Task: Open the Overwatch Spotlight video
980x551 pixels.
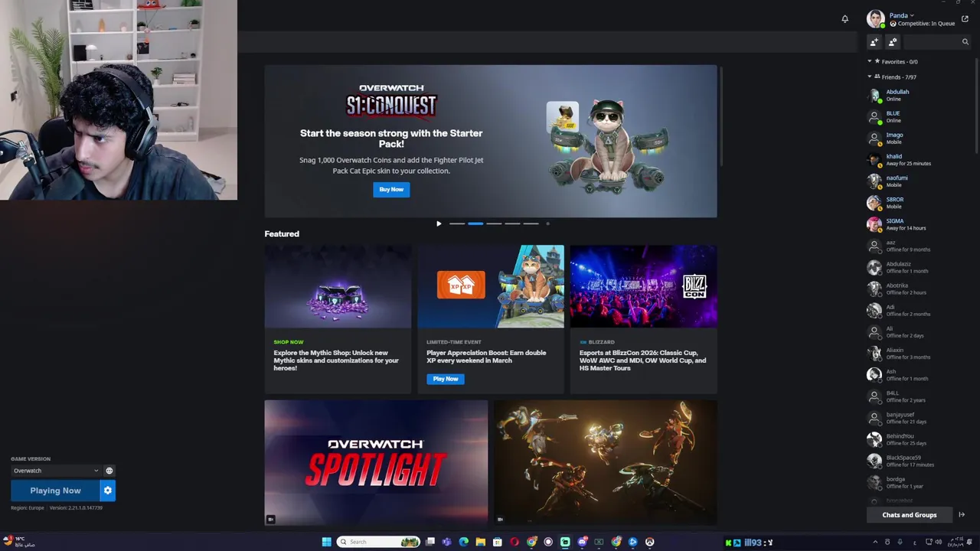Action: (376, 463)
